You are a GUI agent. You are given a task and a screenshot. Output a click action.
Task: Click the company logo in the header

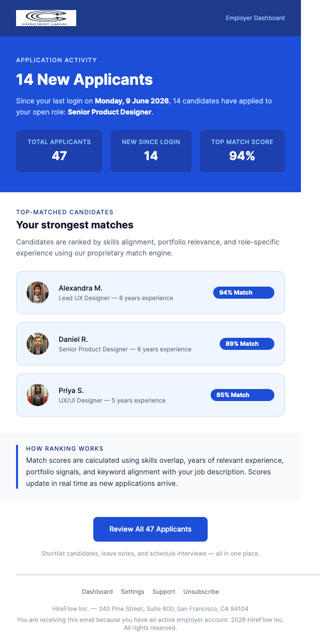click(46, 18)
